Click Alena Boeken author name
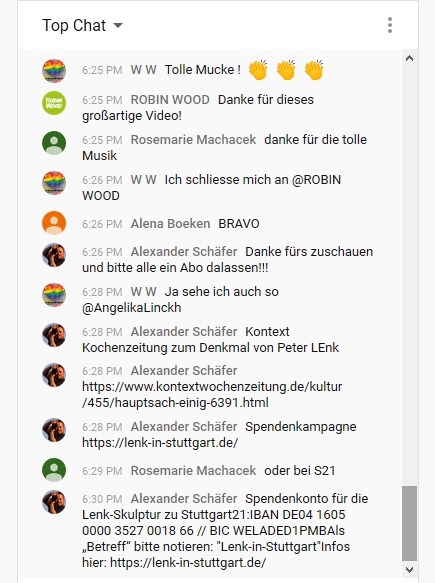Viewport: 435px width, 583px height. 170,223
